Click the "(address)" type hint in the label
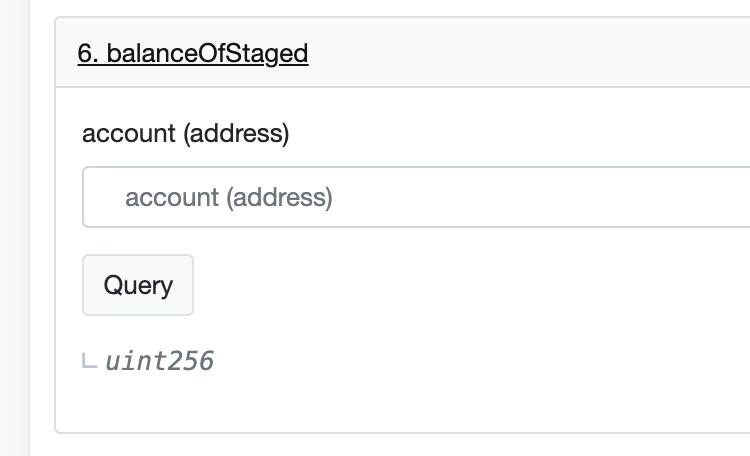 [235, 133]
